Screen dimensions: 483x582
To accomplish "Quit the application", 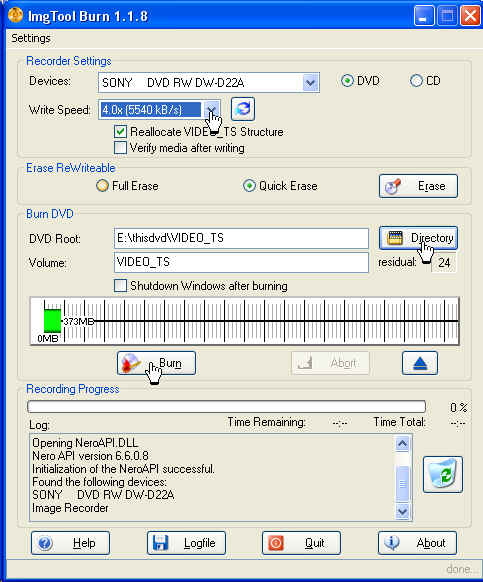I will point(301,543).
